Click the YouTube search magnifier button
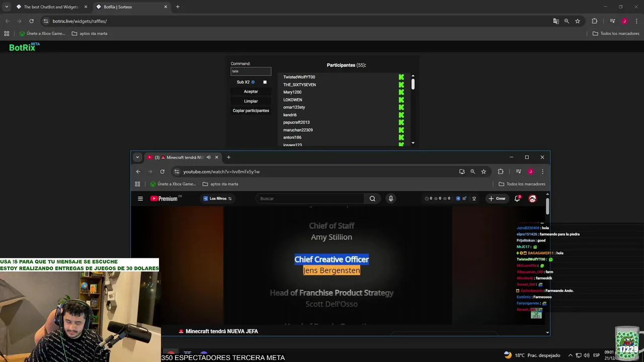The image size is (644, 362). click(x=372, y=199)
